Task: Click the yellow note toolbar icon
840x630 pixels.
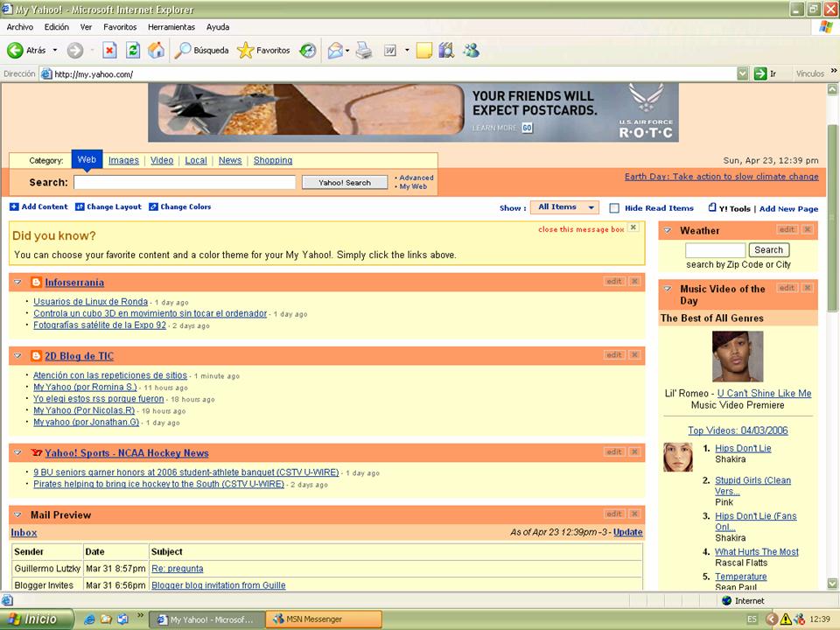Action: click(423, 51)
